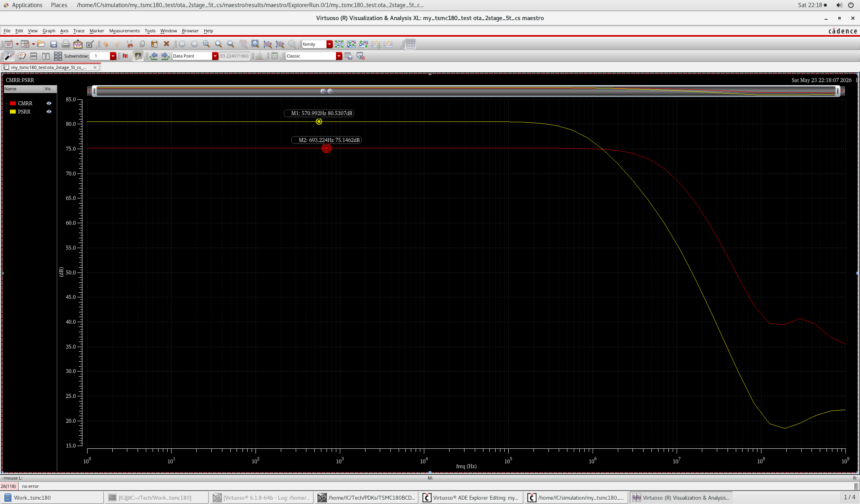Open the Subwindow number dropdown
This screenshot has height=504, width=860.
tap(113, 56)
